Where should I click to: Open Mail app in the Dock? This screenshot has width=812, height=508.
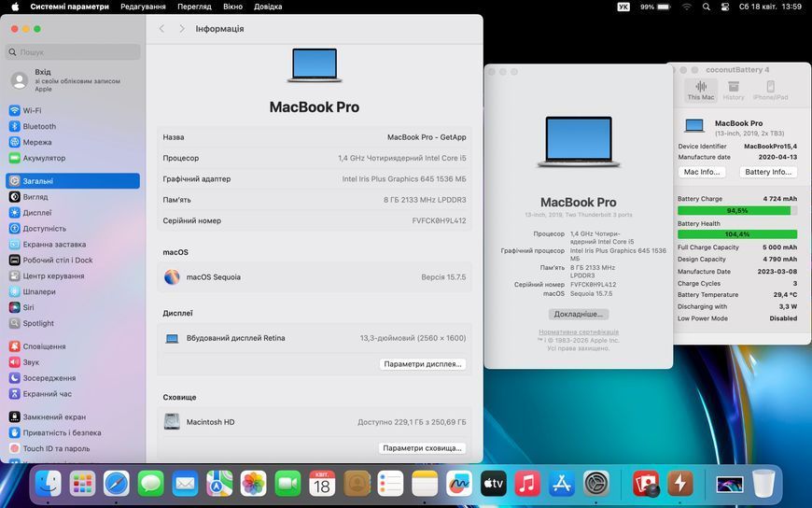pos(185,484)
